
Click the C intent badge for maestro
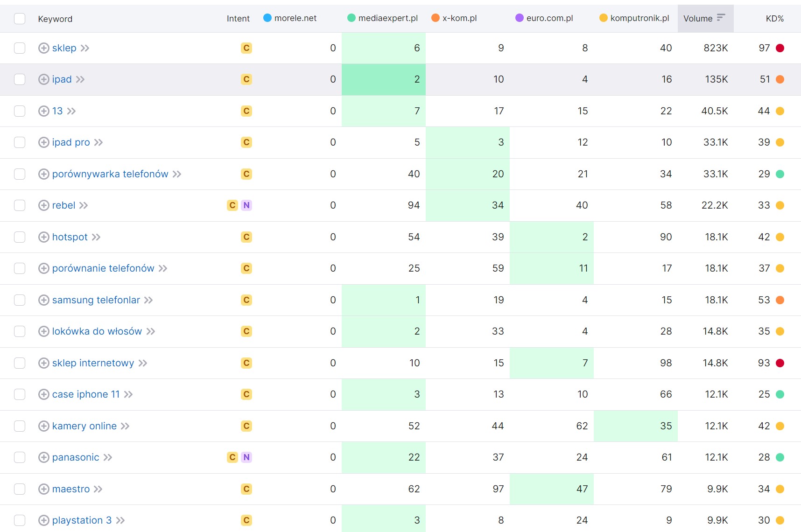[246, 489]
